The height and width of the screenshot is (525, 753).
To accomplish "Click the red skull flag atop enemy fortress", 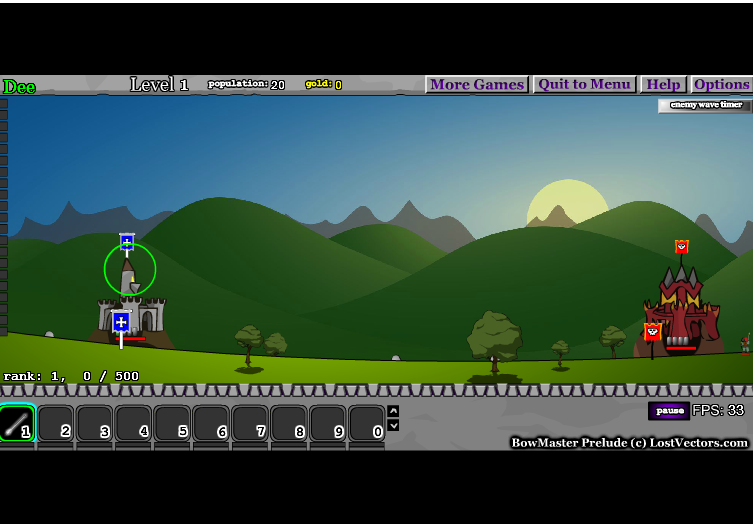I will [681, 246].
